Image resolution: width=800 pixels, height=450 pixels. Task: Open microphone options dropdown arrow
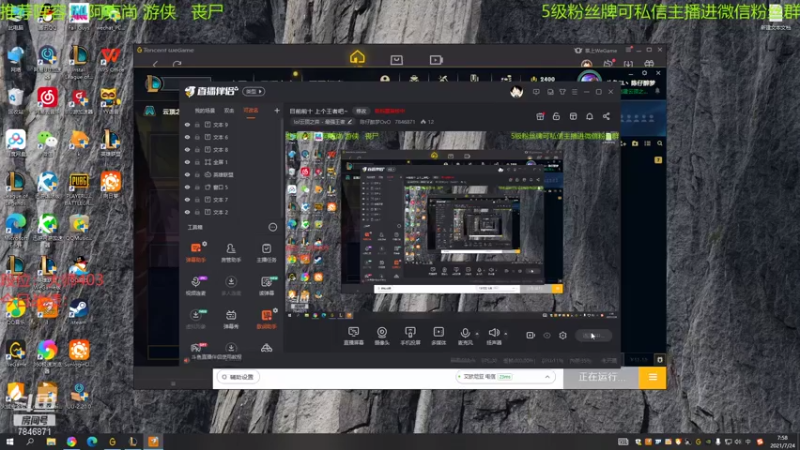(477, 334)
